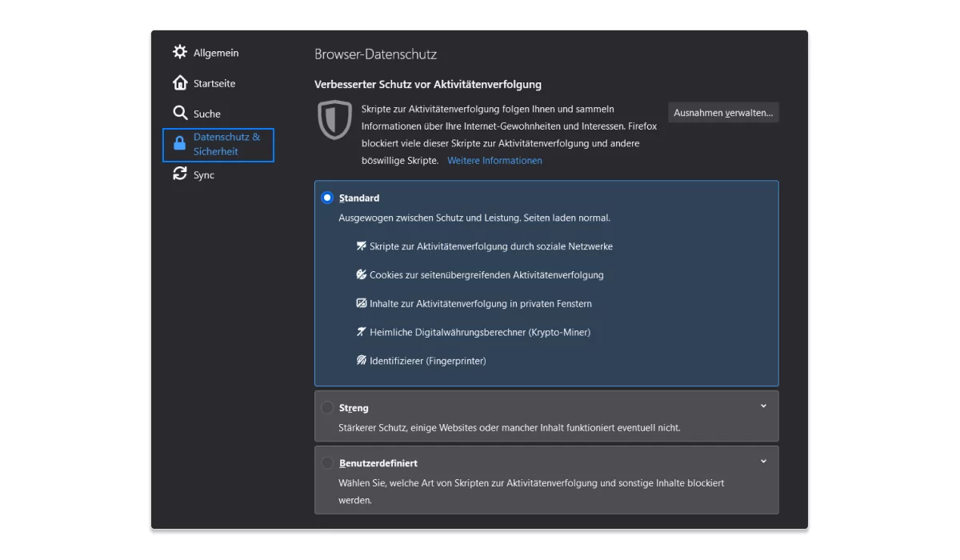Click 'Skripte zur Aktivitätenverfolgung durch soziale Netzwerke'
The height and width of the screenshot is (560, 960).
pyautogui.click(x=491, y=246)
